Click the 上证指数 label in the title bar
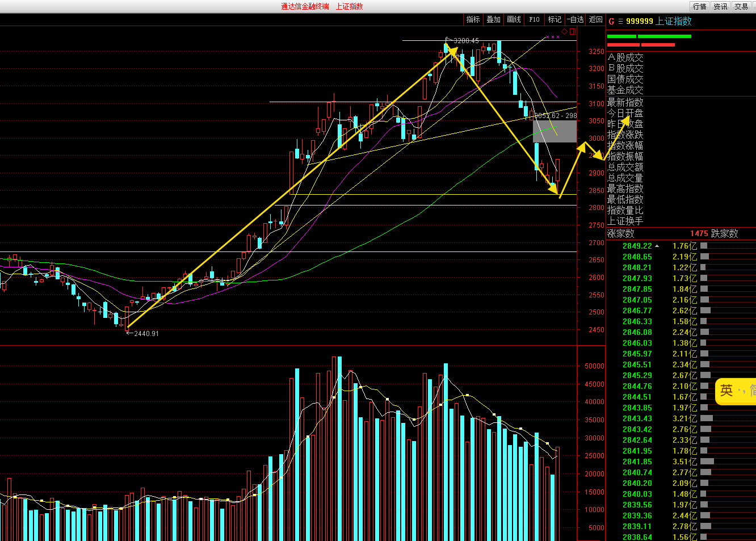Image resolution: width=756 pixels, height=541 pixels. (x=349, y=6)
